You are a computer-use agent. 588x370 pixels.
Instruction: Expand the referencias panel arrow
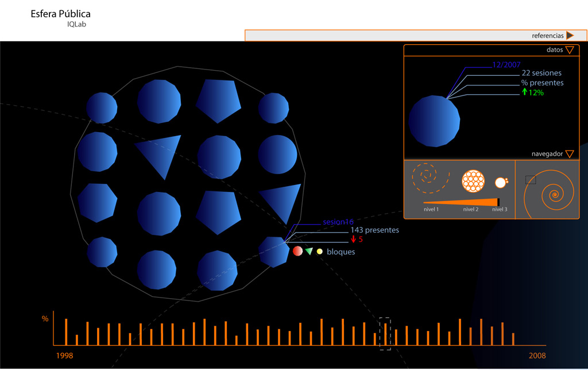[570, 36]
